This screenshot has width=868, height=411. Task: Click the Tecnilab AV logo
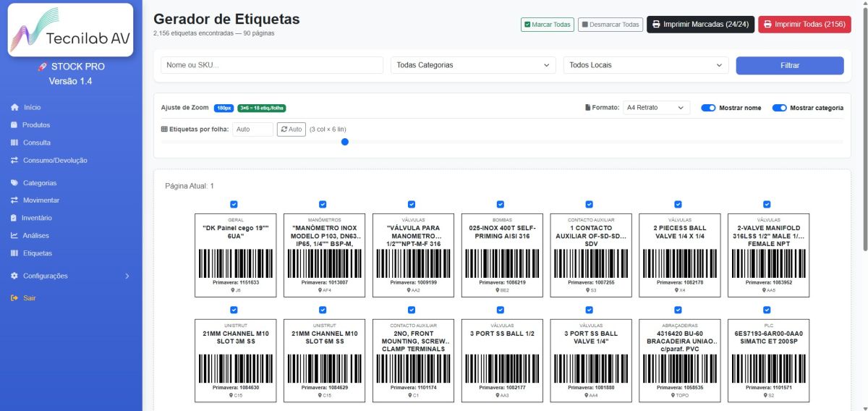click(x=70, y=30)
